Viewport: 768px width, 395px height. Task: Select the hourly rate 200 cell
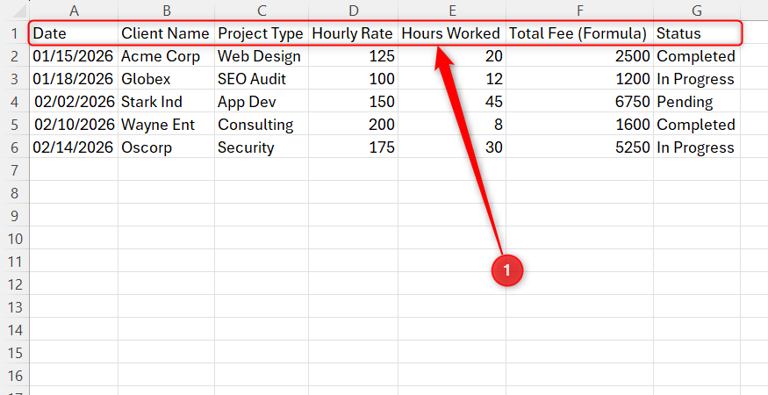tap(353, 124)
